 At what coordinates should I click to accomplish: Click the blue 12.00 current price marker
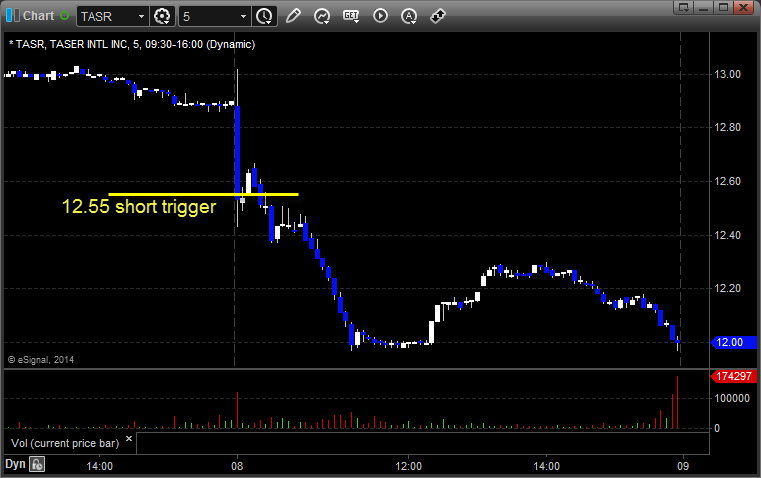click(733, 342)
